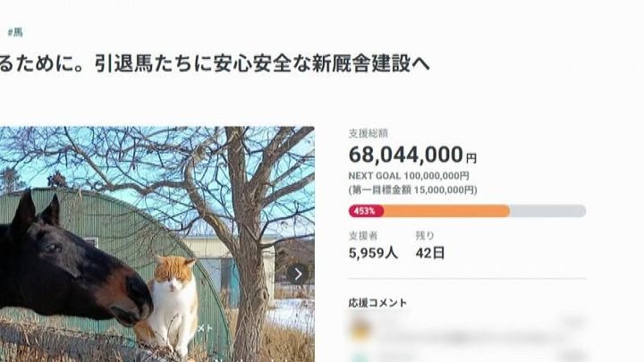Open the #馬 hashtag link
The height and width of the screenshot is (362, 644).
coord(15,32)
